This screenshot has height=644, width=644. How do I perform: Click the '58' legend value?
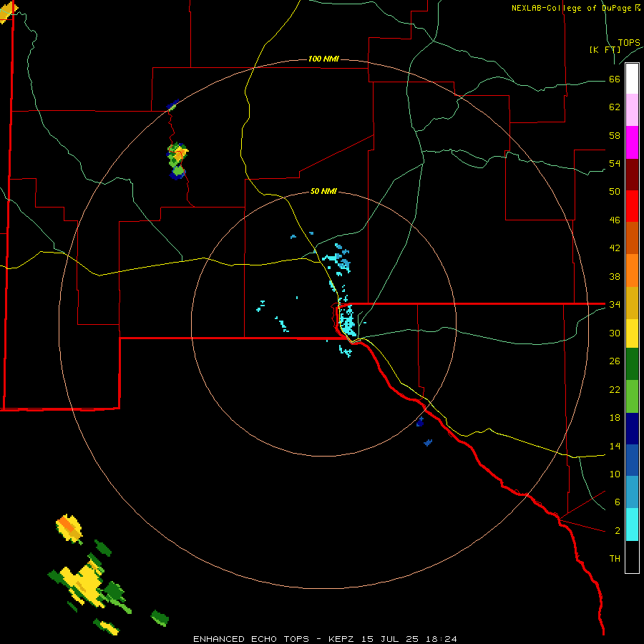pyautogui.click(x=615, y=136)
